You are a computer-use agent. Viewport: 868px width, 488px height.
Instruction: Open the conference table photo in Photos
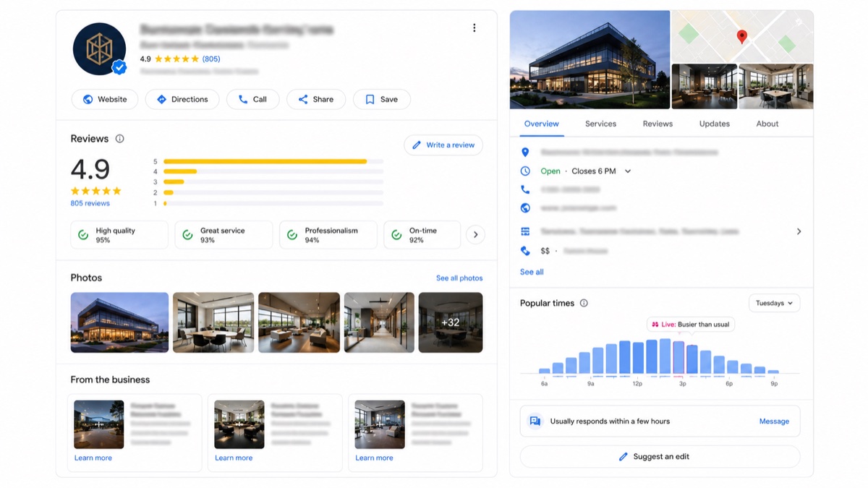click(213, 322)
